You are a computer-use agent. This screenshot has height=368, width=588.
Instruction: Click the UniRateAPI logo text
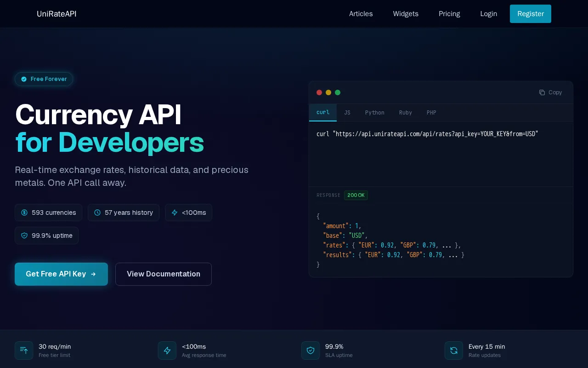pyautogui.click(x=57, y=14)
